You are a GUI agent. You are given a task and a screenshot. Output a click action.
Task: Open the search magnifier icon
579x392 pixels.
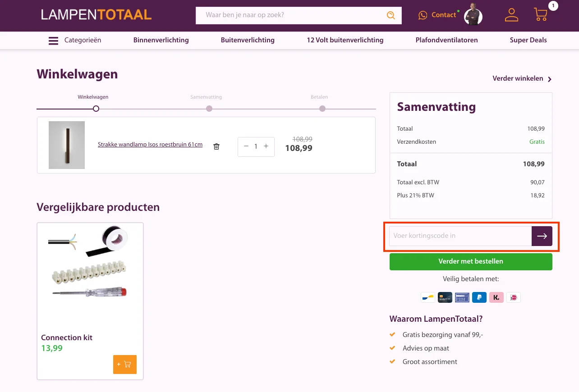391,15
